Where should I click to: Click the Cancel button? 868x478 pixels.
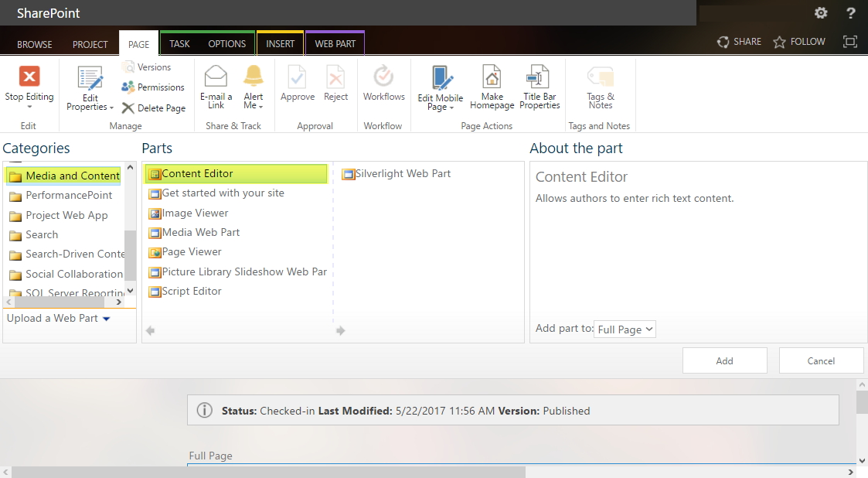point(821,361)
